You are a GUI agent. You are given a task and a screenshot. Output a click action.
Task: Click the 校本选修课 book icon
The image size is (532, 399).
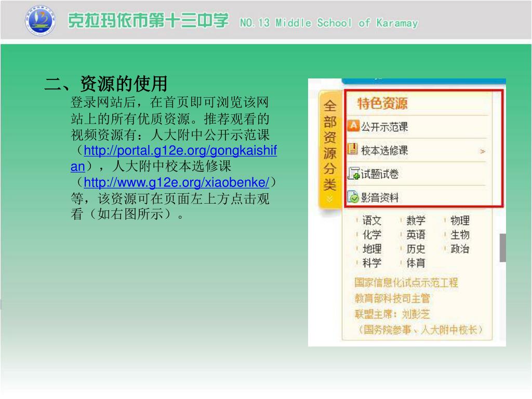coord(353,149)
